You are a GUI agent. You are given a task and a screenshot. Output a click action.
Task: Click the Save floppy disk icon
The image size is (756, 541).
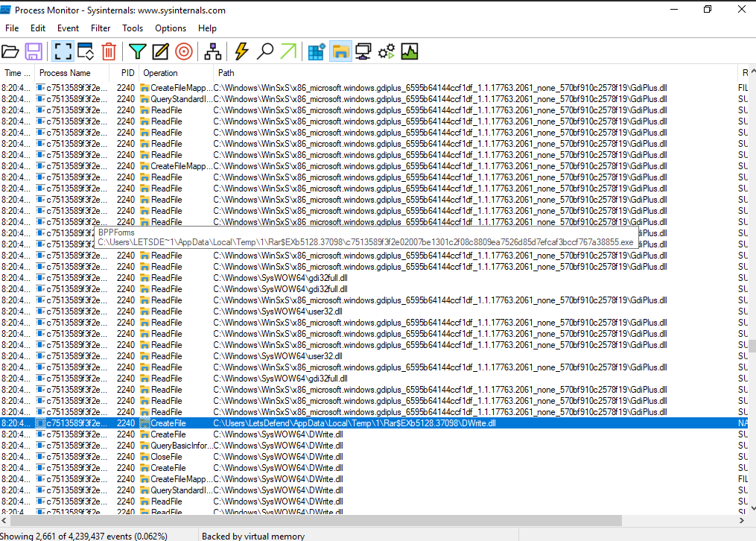click(34, 51)
